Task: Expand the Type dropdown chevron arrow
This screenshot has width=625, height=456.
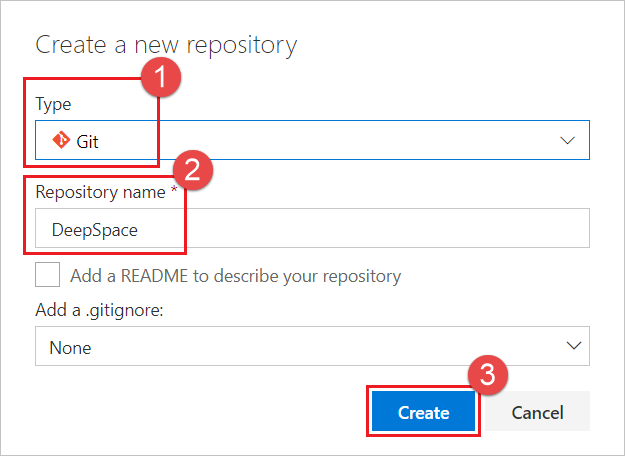Action: pos(568,141)
